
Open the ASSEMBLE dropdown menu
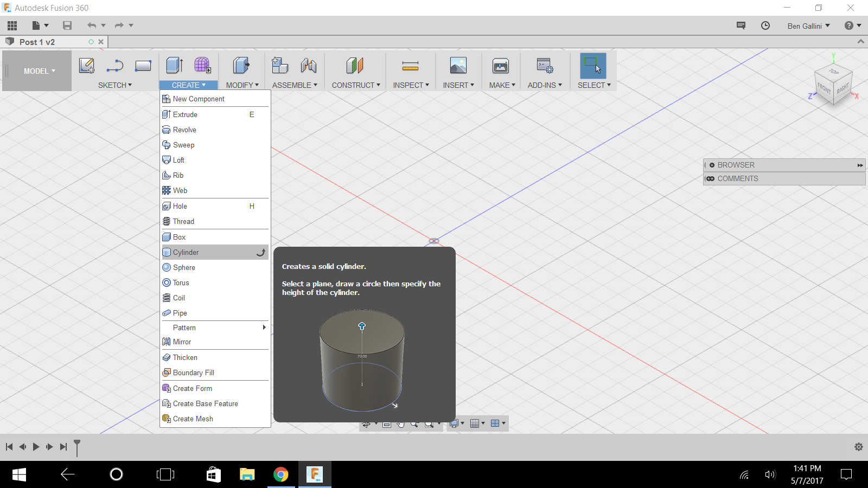[295, 85]
